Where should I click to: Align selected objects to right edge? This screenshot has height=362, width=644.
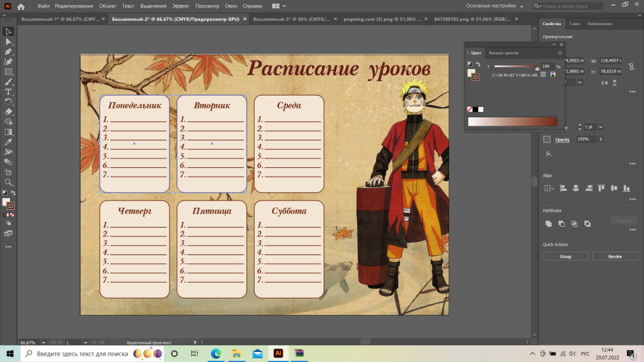[x=589, y=189]
